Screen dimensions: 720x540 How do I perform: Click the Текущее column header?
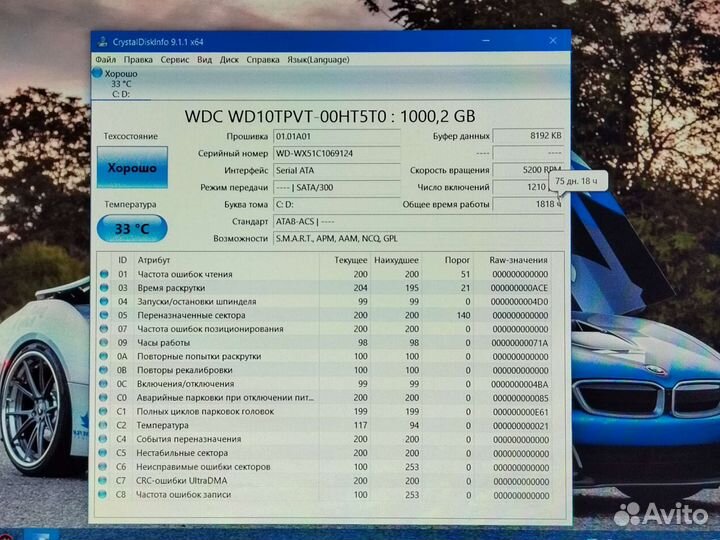pos(350,260)
